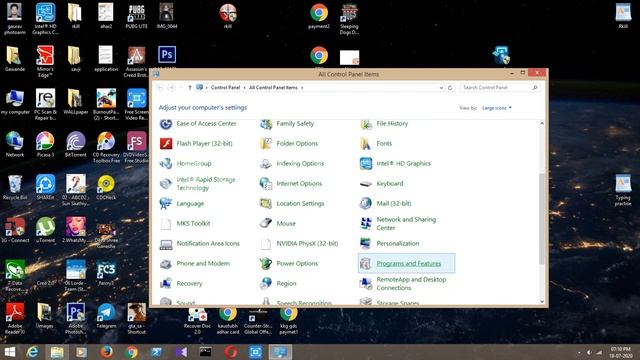Screen dimensions: 640x360
Task: Open File Explorer from the taskbar
Action: [57, 352]
